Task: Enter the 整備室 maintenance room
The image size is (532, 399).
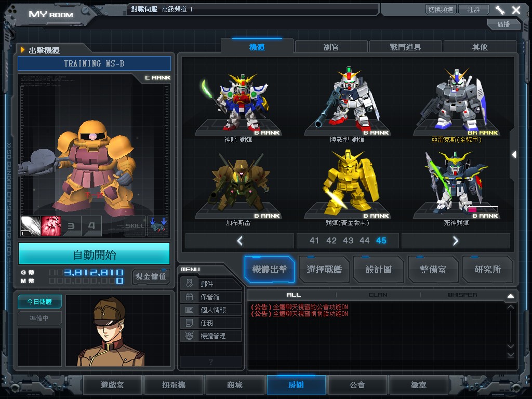Action: pyautogui.click(x=433, y=270)
